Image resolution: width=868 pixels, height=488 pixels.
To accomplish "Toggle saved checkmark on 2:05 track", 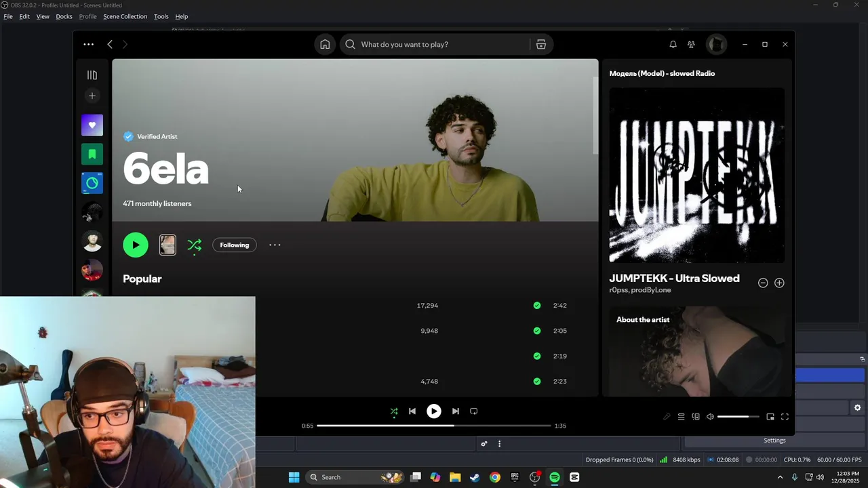I will [x=537, y=331].
